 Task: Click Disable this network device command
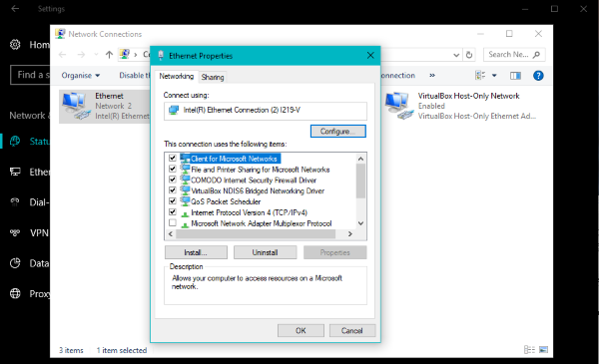click(134, 76)
